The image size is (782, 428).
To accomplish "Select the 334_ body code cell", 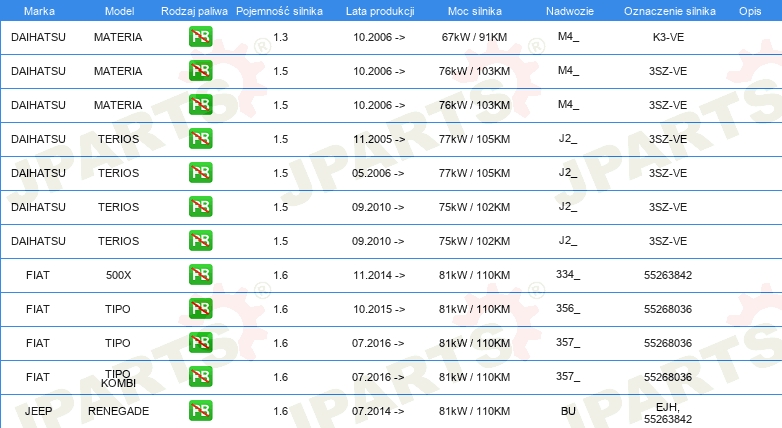I will click(568, 274).
